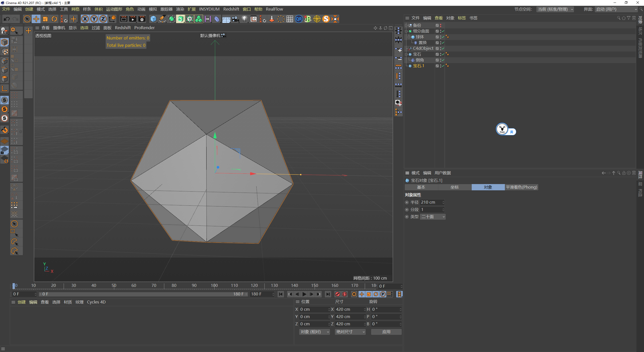Click the Undo arrow icon

click(7, 19)
